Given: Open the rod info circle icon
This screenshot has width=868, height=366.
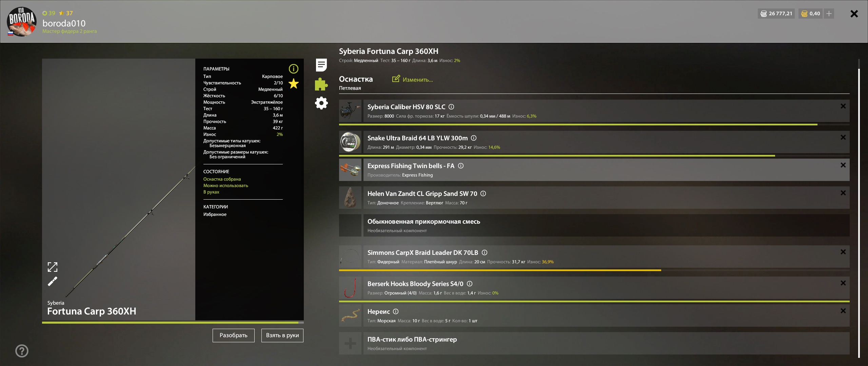Looking at the screenshot, I should (293, 69).
